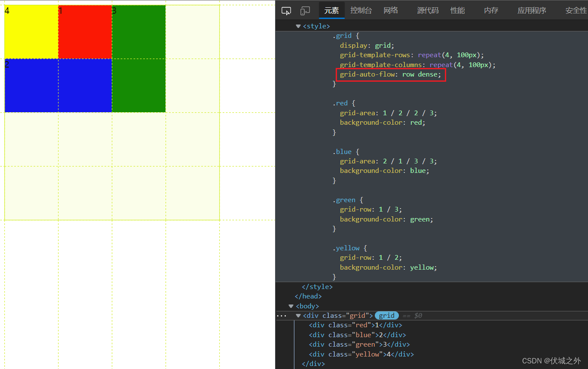Click the "display: grid;" code line
Viewport: 588px width, 369px height.
pos(367,46)
